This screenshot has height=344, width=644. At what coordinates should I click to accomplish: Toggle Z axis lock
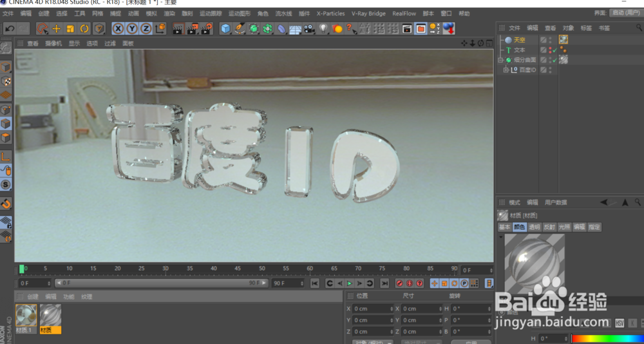146,29
